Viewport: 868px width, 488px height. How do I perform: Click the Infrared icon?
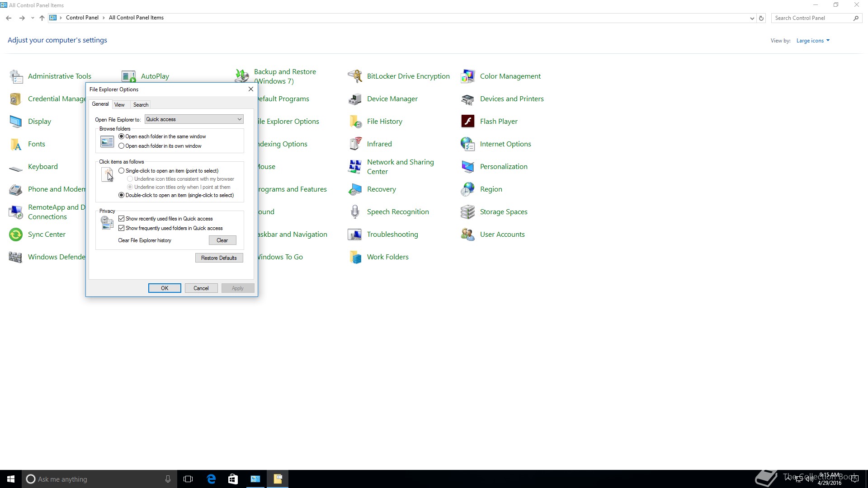pyautogui.click(x=355, y=144)
